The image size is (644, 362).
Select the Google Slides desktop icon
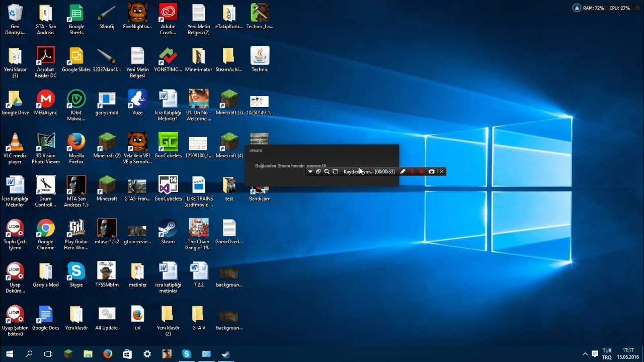click(x=76, y=59)
